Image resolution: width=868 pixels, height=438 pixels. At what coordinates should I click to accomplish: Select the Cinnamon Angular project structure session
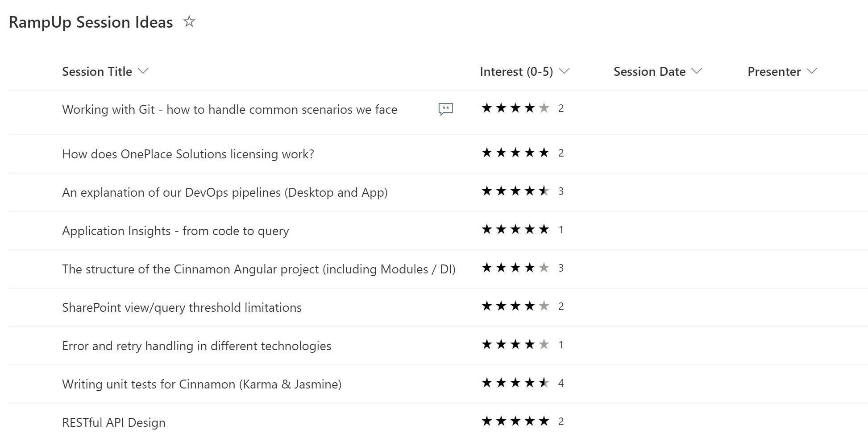coord(259,269)
